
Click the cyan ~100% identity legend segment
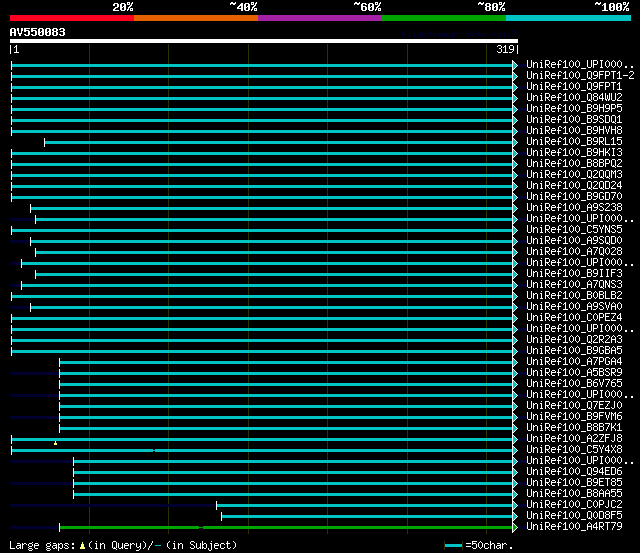(x=569, y=18)
